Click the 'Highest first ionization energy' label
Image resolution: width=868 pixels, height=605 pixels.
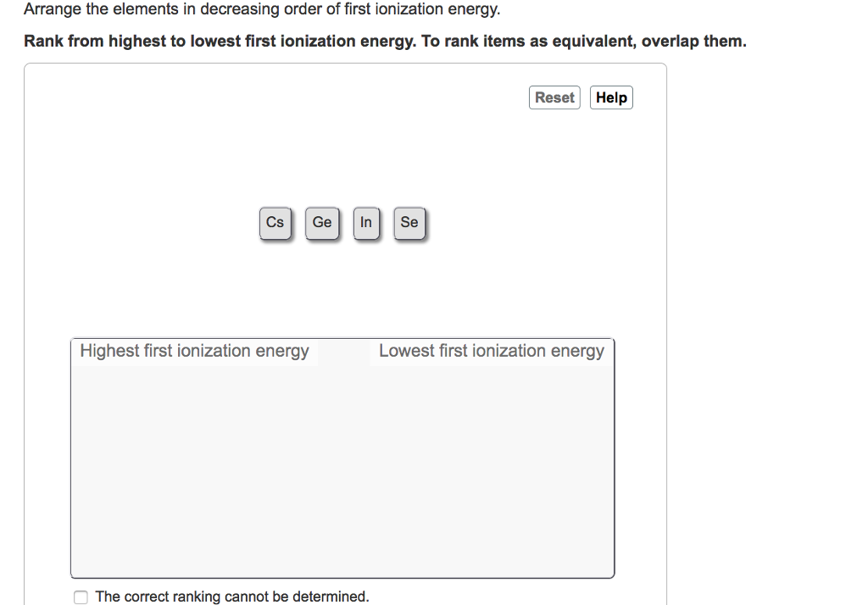pyautogui.click(x=193, y=350)
